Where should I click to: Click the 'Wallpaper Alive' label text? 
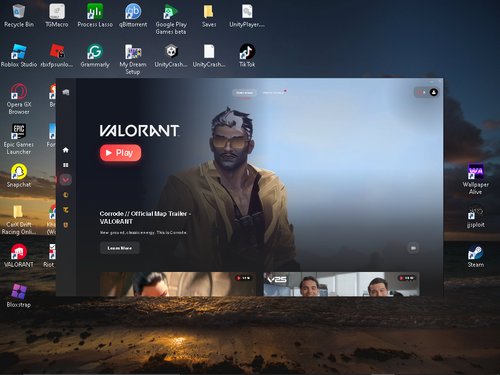pyautogui.click(x=476, y=188)
